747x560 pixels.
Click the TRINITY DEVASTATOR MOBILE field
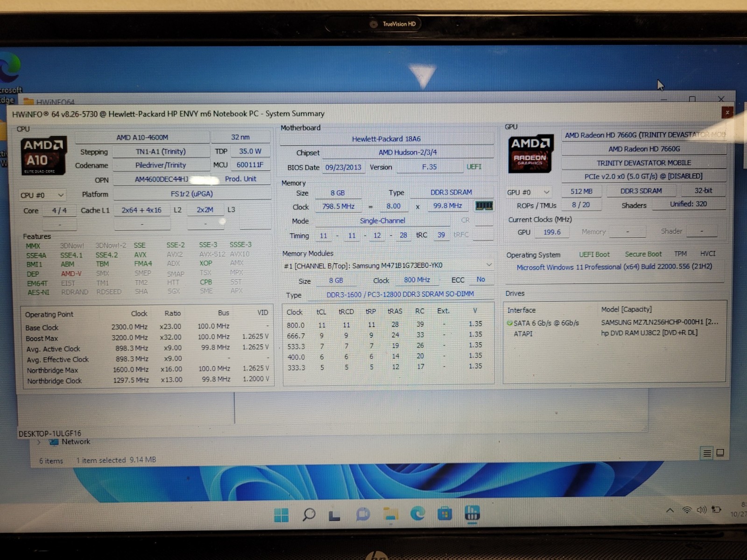644,163
